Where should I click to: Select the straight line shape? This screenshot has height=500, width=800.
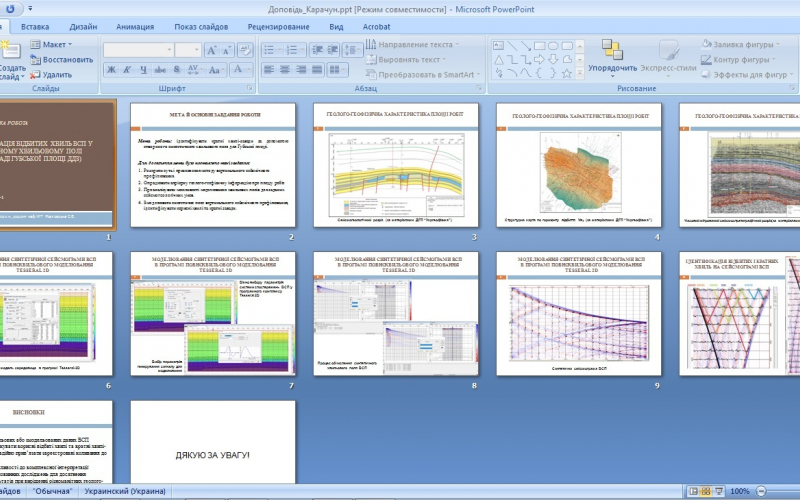512,46
